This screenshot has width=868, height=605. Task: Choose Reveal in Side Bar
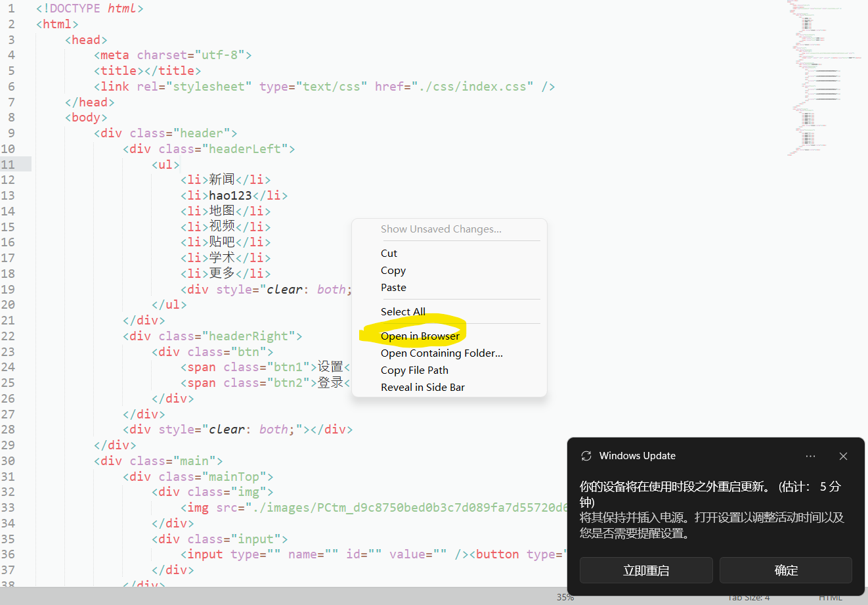(423, 387)
